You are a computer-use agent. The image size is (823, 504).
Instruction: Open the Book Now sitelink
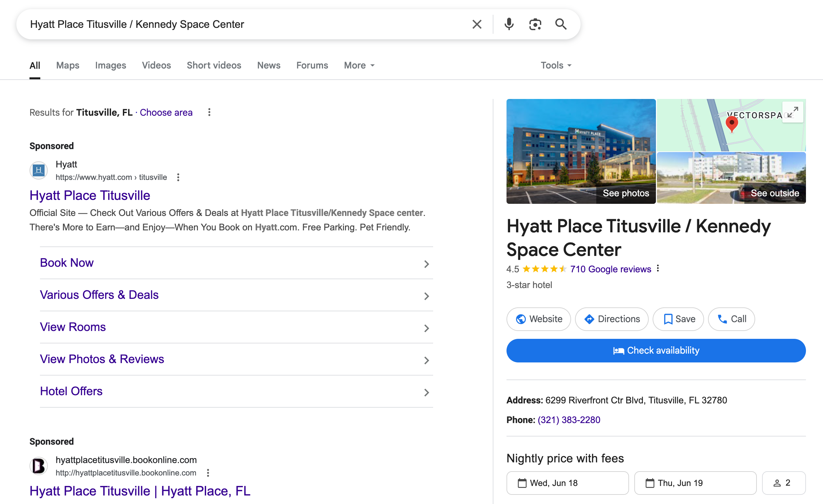pyautogui.click(x=67, y=262)
